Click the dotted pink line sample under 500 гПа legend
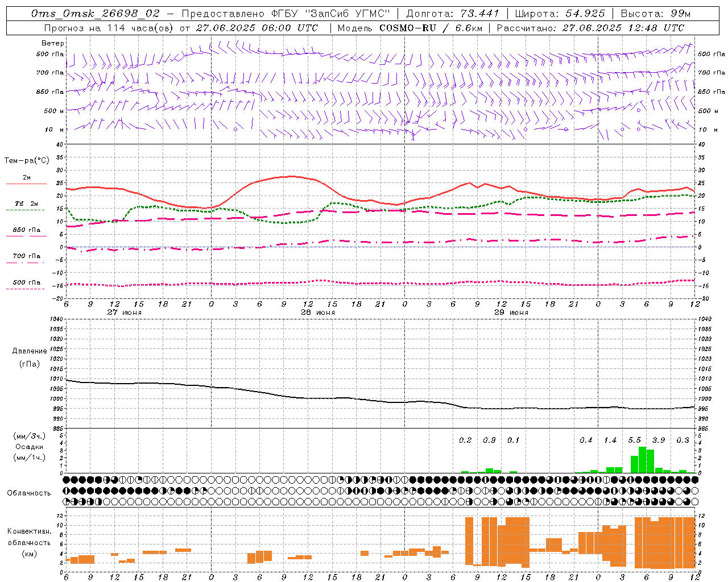The width and height of the screenshot is (728, 582). point(25,289)
